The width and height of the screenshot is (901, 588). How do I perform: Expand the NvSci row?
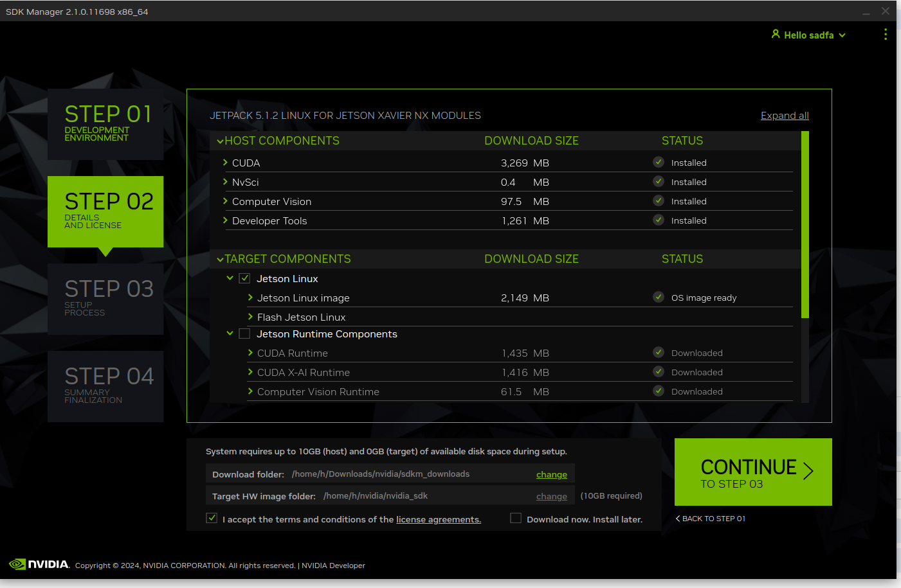coord(225,182)
